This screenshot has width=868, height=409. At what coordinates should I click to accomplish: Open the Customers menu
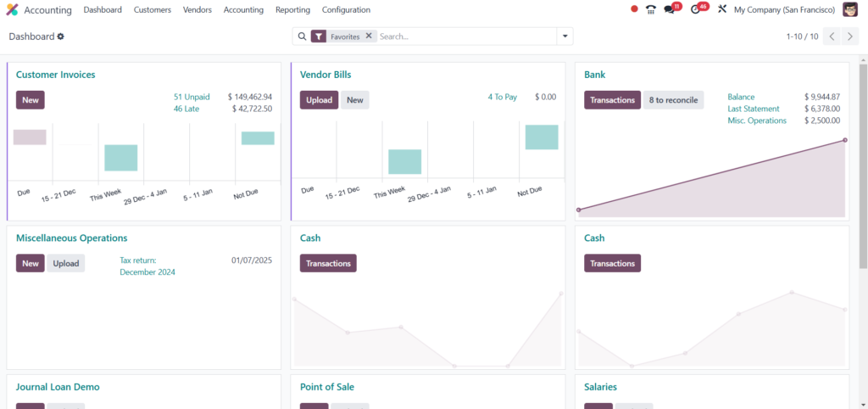click(153, 10)
